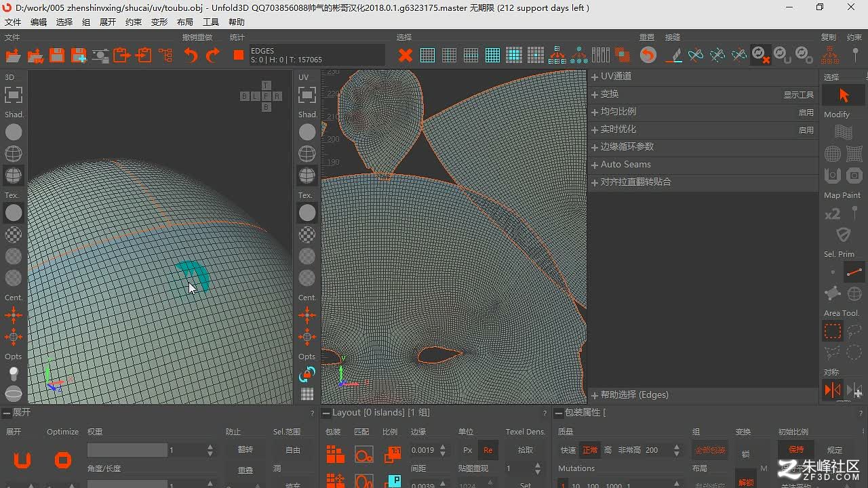The image size is (868, 488).
Task: Click the 3D viewport frame-all icon
Action: tap(14, 94)
